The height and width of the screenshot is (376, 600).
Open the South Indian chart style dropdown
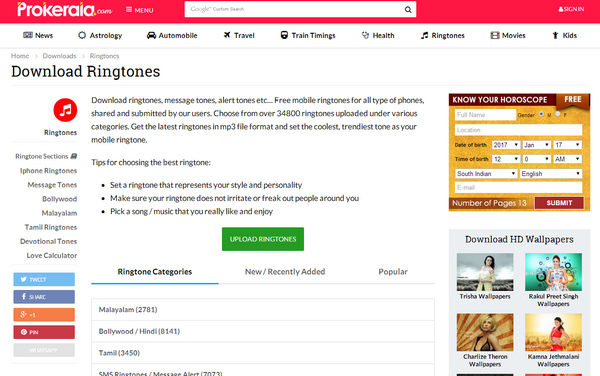(486, 174)
